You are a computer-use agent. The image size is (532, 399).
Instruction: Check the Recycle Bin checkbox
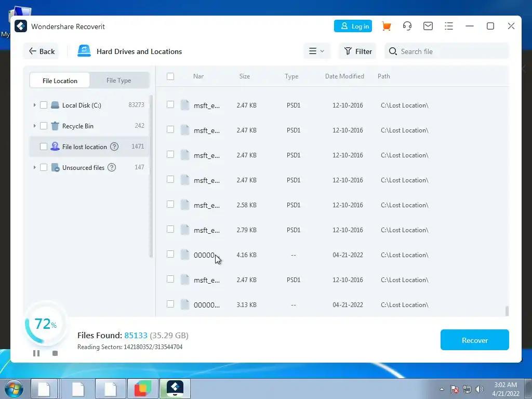tap(44, 126)
